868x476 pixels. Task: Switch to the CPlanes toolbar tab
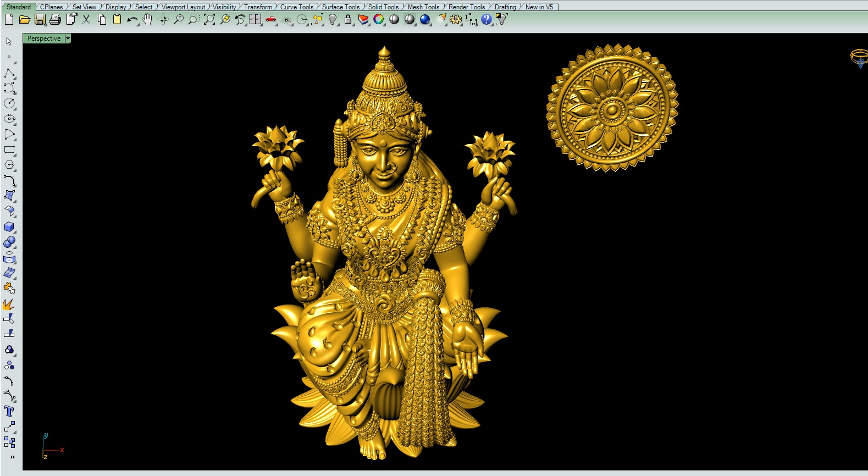[x=52, y=7]
